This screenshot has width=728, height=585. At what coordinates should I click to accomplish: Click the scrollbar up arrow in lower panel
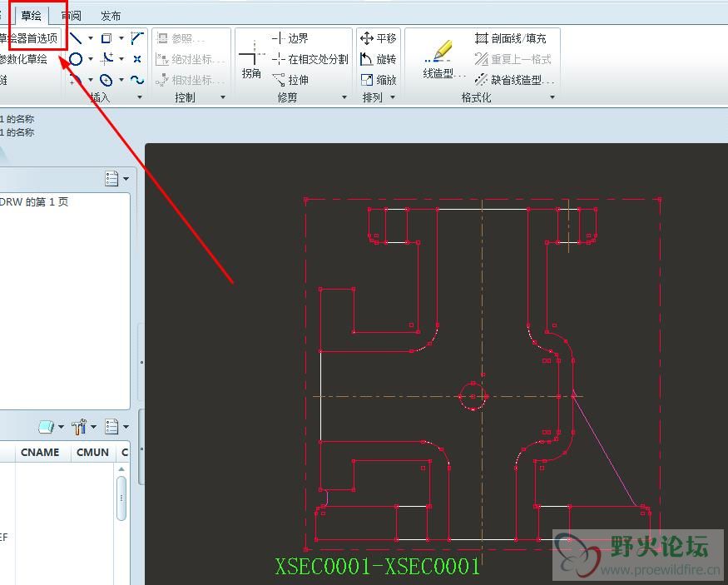pos(121,469)
